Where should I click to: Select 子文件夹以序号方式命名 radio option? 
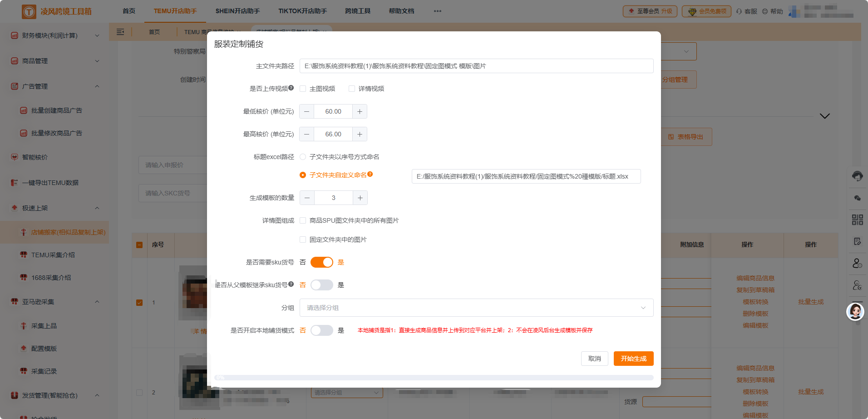[303, 156]
